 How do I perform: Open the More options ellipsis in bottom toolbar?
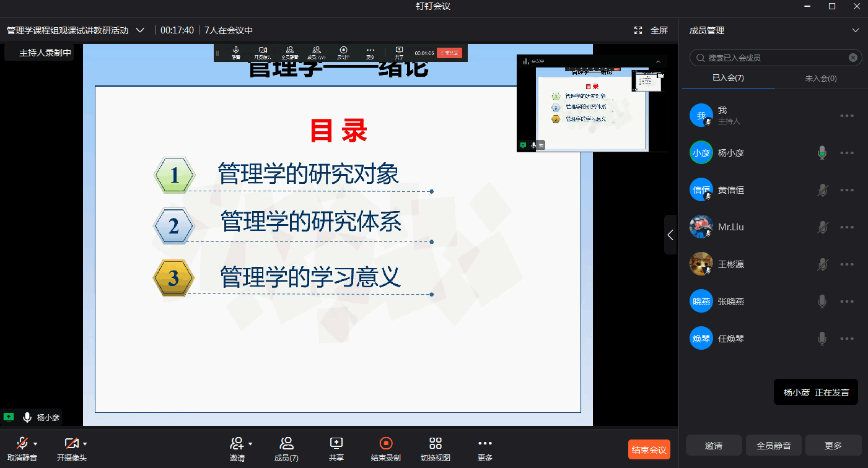485,443
